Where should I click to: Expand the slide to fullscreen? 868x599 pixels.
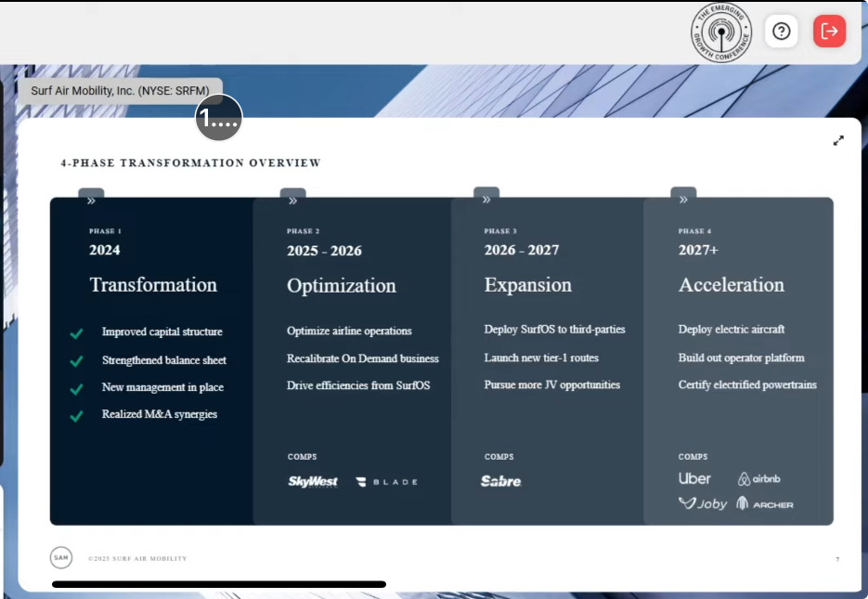838,140
